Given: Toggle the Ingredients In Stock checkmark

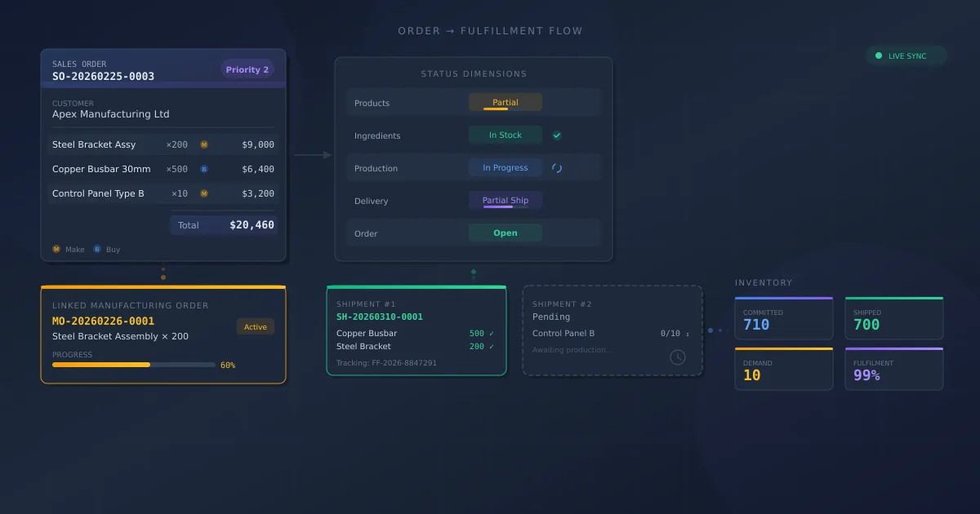Looking at the screenshot, I should pos(557,135).
